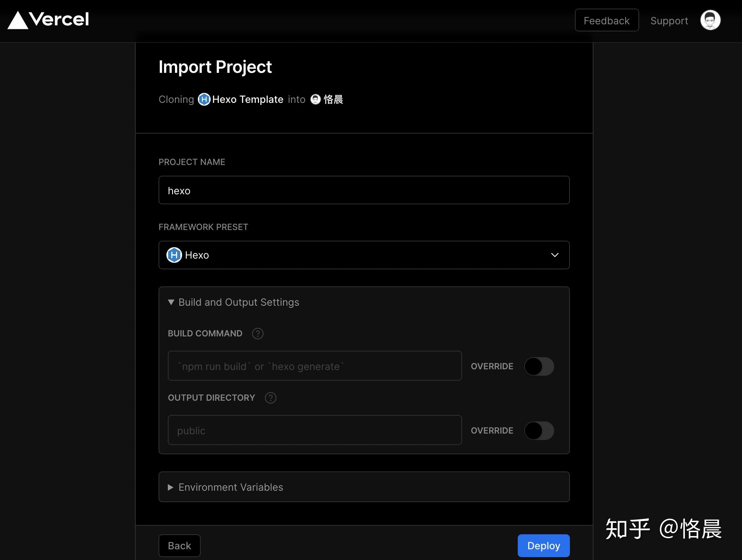Click the Vercel wordmark in header
This screenshot has width=742, height=560.
(59, 19)
